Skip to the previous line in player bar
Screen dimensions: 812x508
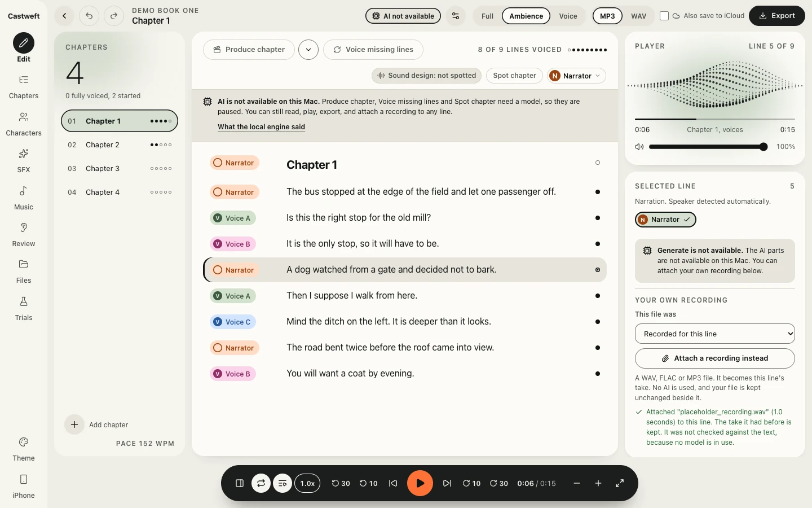click(393, 483)
